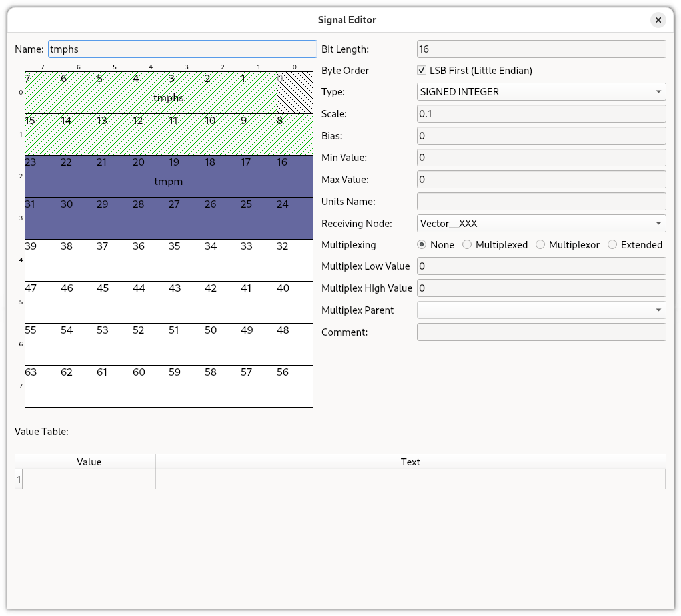Click the Value column header
This screenshot has height=616, width=681.
pos(89,462)
